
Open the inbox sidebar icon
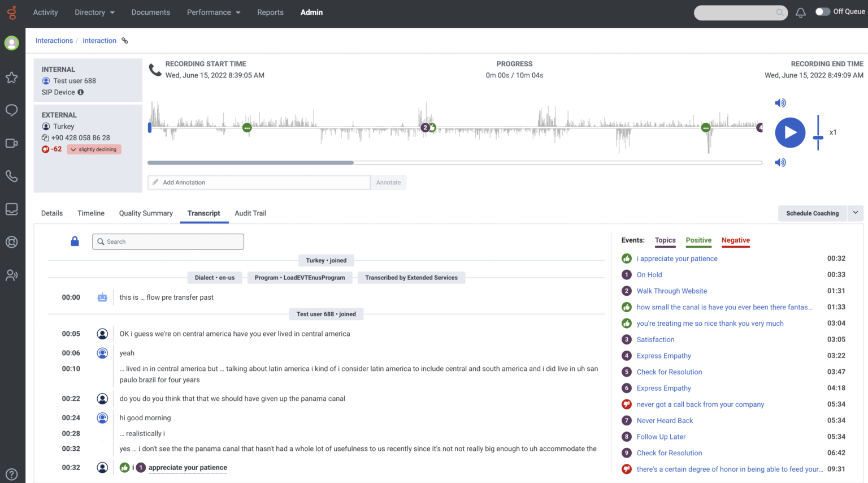(11, 209)
